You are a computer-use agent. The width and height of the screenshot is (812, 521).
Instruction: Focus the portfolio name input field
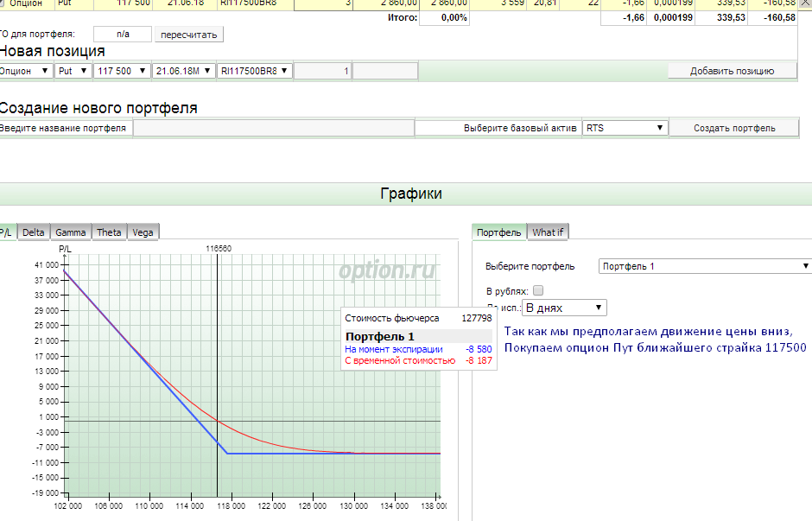click(274, 128)
